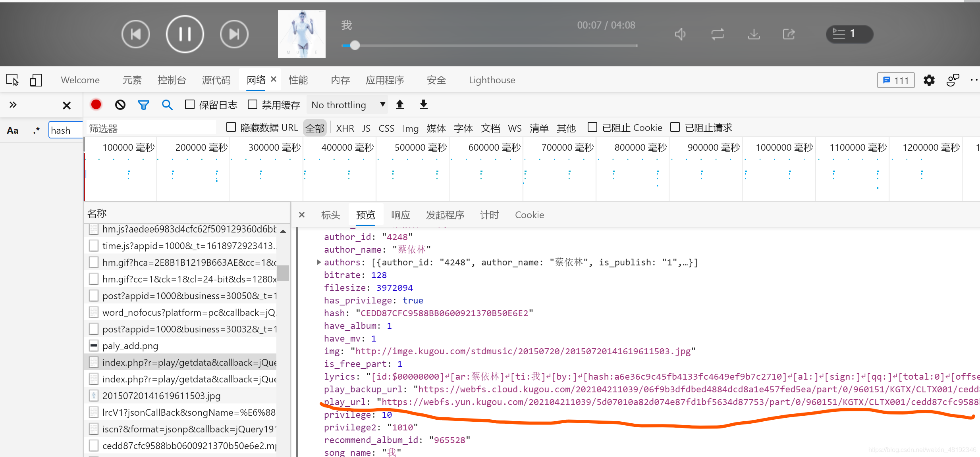Check the 隐藏数据 URL checkbox
Screen dimensions: 980x457
231,127
